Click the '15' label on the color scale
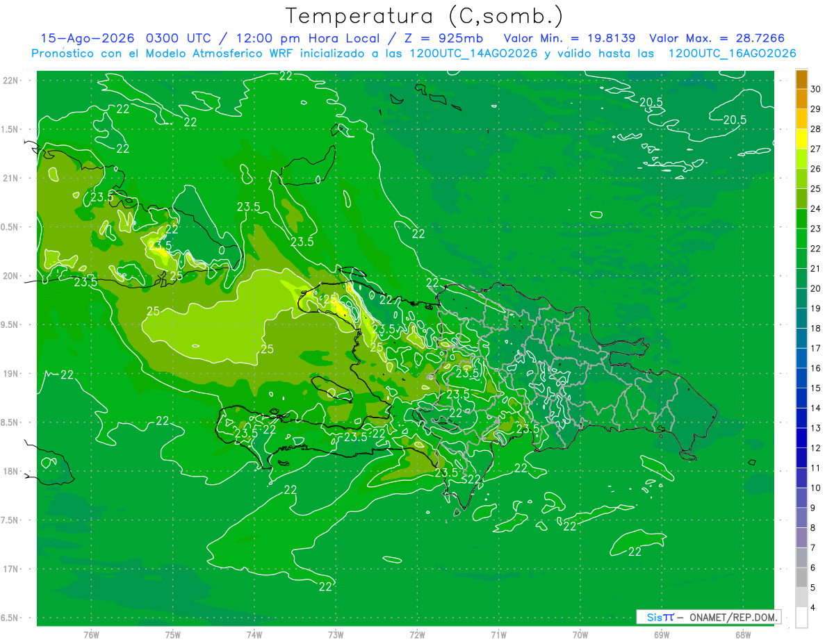The image size is (834, 644). point(816,388)
